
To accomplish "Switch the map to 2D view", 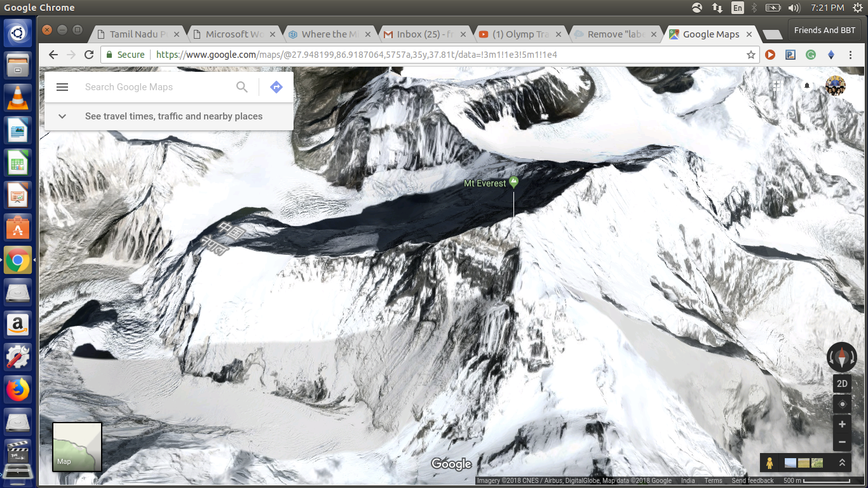I will pyautogui.click(x=842, y=384).
